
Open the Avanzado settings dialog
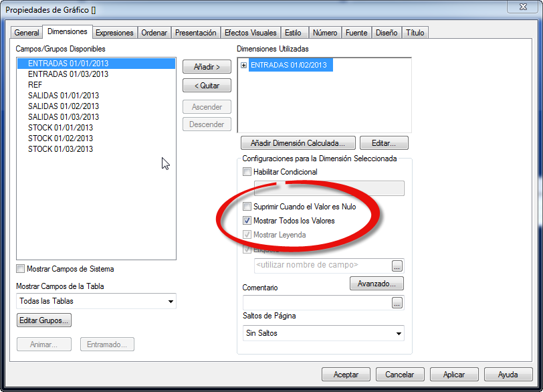[x=376, y=283]
